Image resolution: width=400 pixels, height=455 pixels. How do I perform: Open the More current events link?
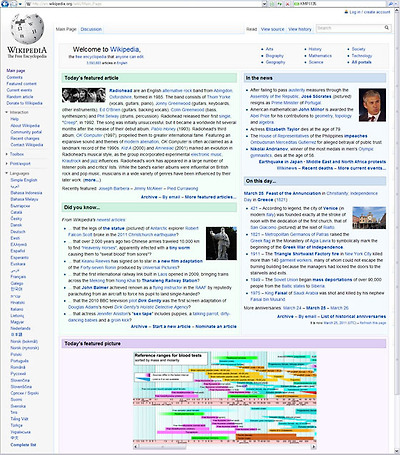(362, 168)
